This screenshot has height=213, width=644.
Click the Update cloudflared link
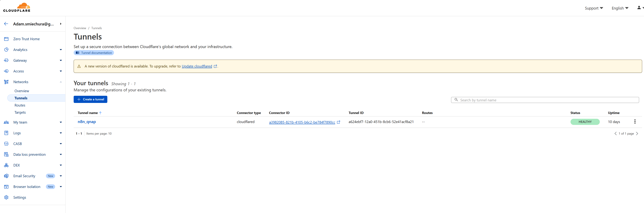click(197, 66)
